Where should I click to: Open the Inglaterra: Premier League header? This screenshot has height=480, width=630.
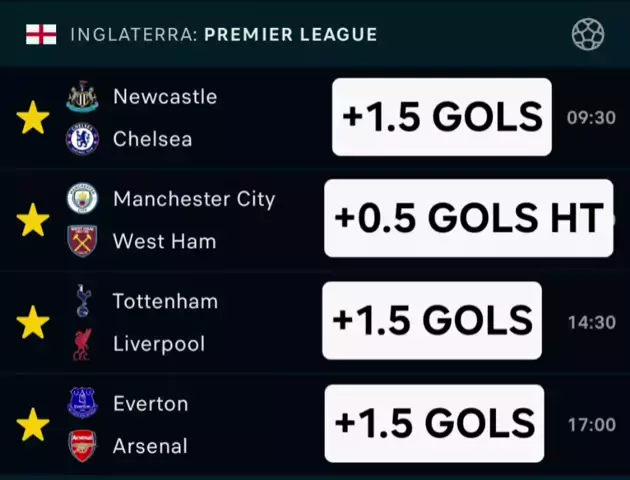click(224, 34)
